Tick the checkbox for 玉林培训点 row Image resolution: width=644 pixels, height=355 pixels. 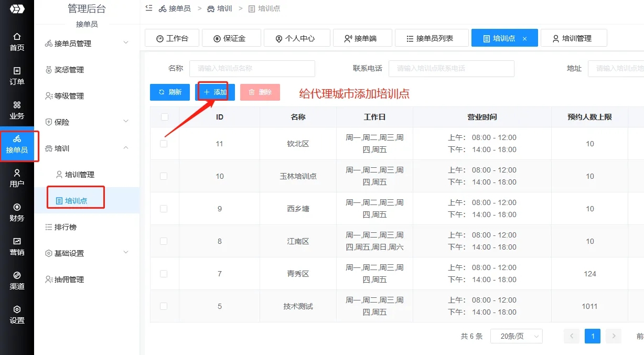click(164, 176)
